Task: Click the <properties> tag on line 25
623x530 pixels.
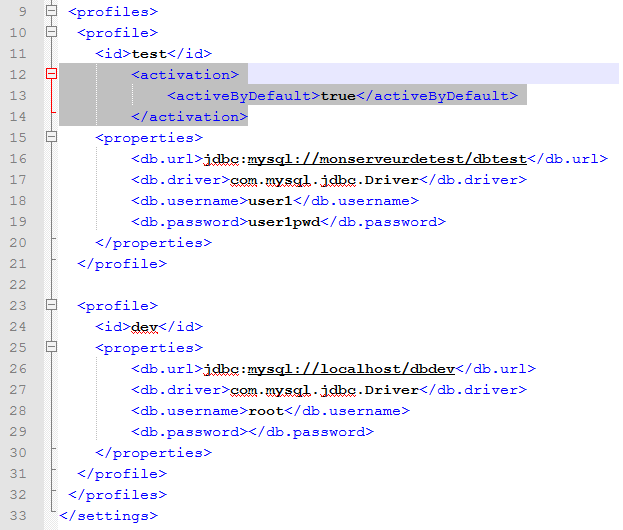Action: pos(149,348)
